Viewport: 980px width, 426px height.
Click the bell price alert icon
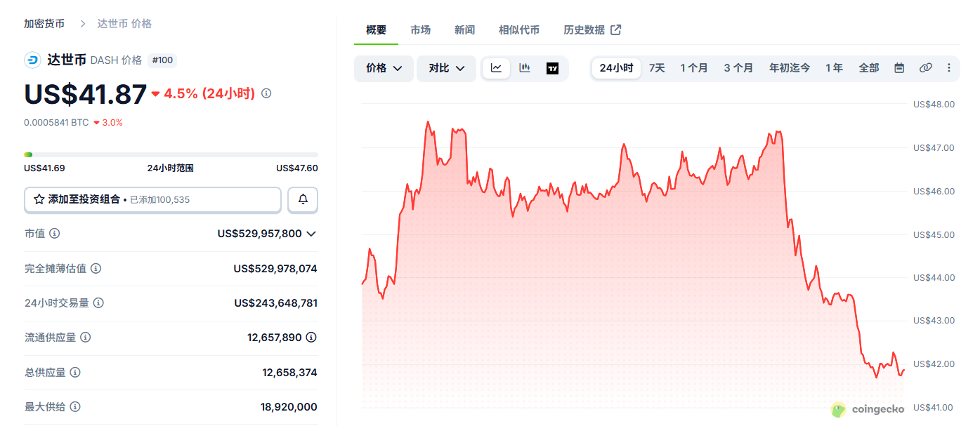[x=303, y=199]
